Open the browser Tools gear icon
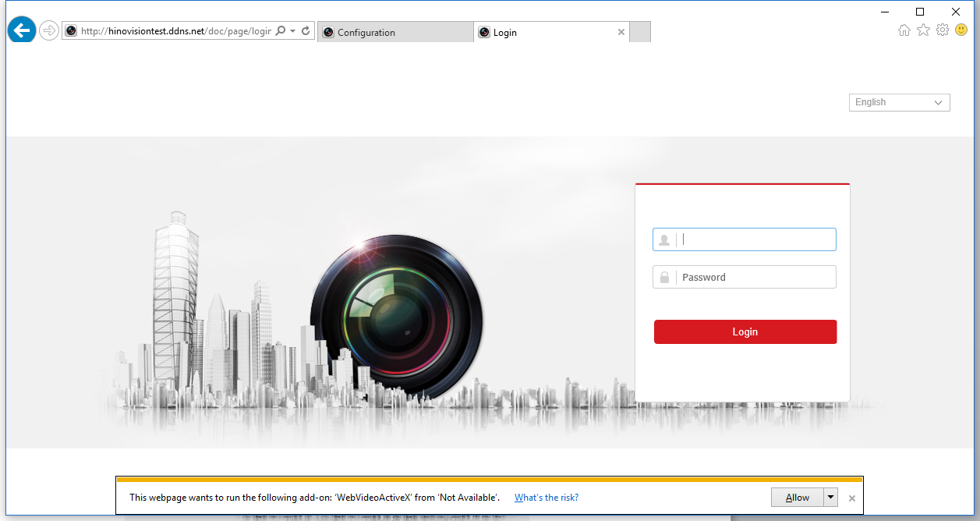980x521 pixels. (943, 30)
